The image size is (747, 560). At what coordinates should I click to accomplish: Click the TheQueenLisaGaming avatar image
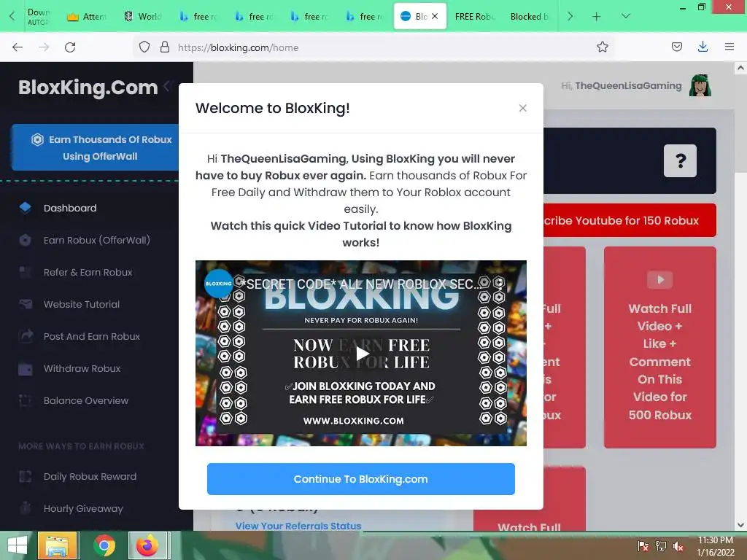pyautogui.click(x=700, y=86)
